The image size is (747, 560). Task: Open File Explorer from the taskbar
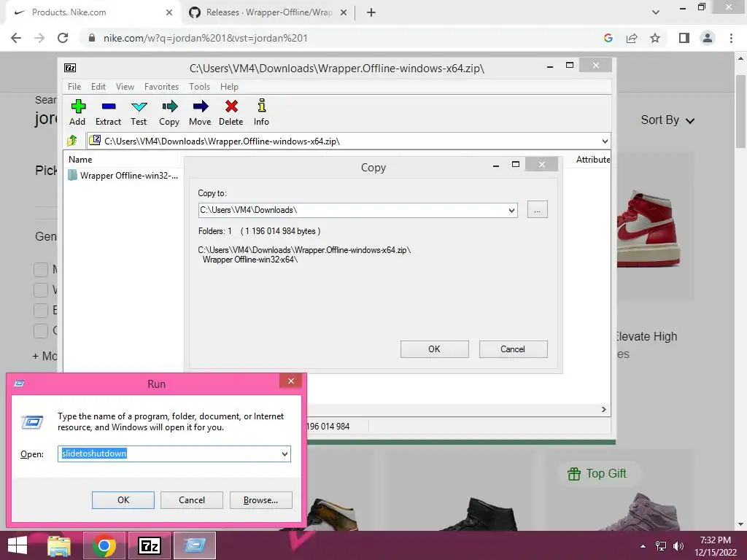tap(59, 545)
